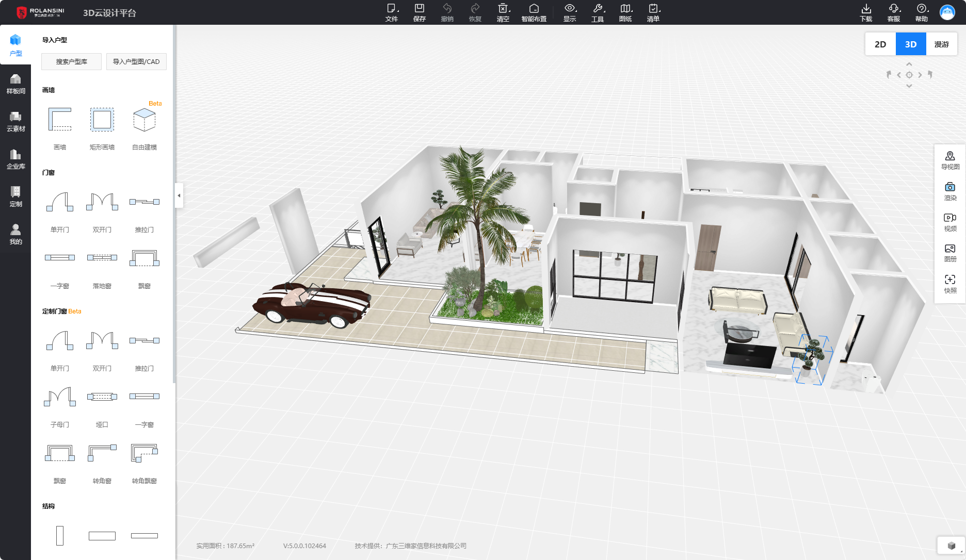Click the camera reset center orbit control
966x560 pixels.
(x=909, y=75)
